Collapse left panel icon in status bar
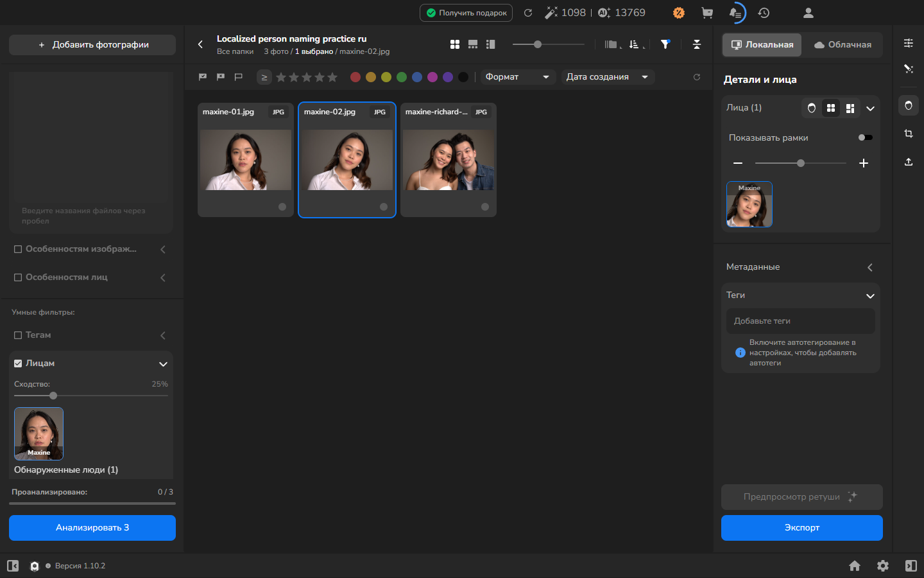The image size is (924, 578). pyautogui.click(x=13, y=566)
